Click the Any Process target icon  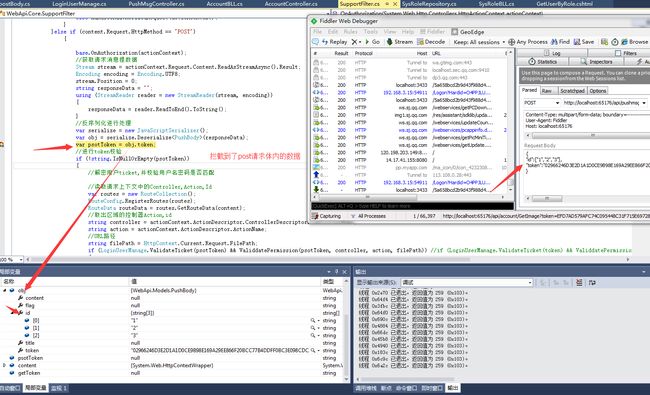pos(512,42)
